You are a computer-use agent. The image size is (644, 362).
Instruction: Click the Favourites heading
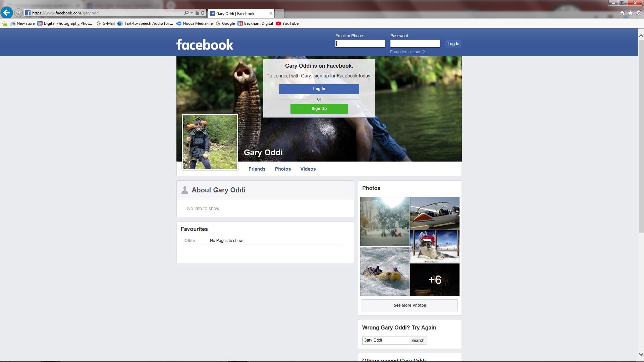pos(194,229)
